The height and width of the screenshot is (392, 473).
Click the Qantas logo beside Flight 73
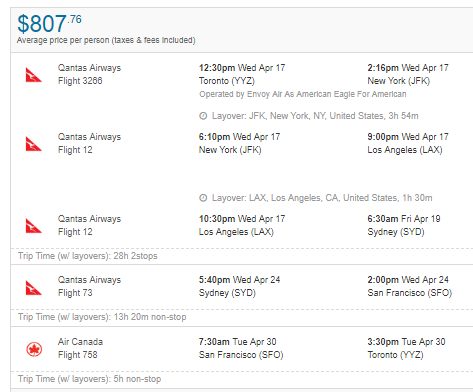pyautogui.click(x=34, y=288)
